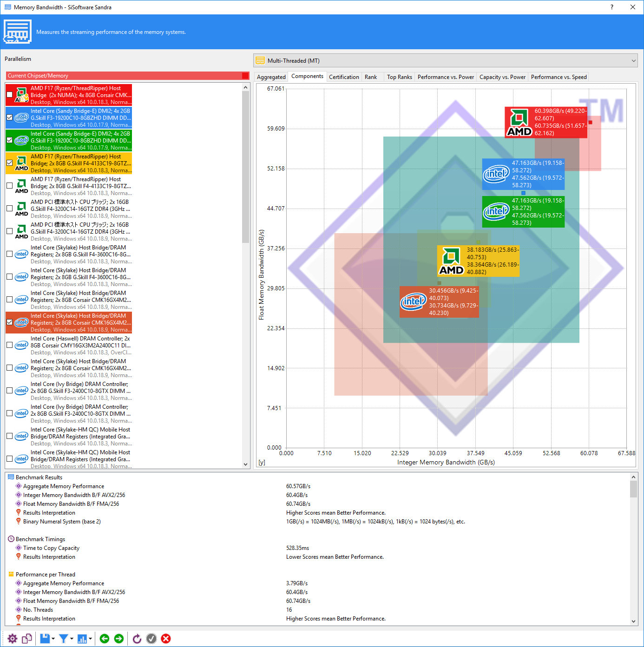Screen dimensions: 644x647
Task: Click the first AMD PCI 2x 16GB G.Skill entry
Action: click(69, 209)
